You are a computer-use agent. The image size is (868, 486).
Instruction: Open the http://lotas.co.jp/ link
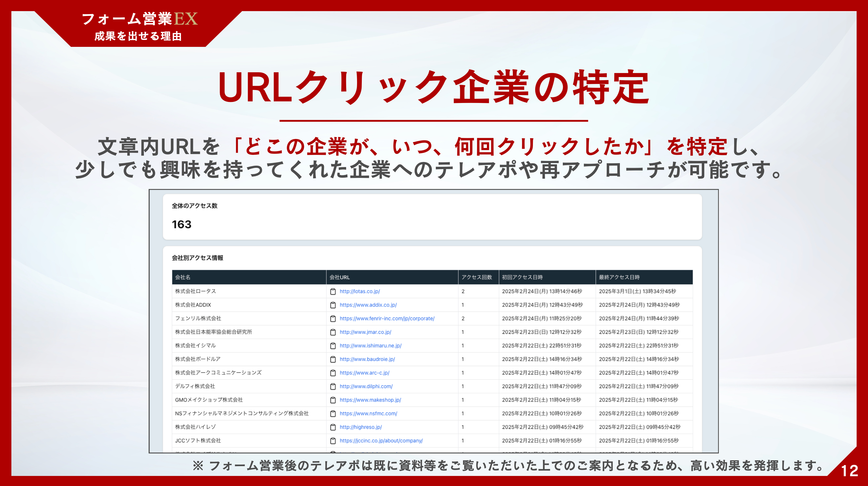(x=359, y=291)
